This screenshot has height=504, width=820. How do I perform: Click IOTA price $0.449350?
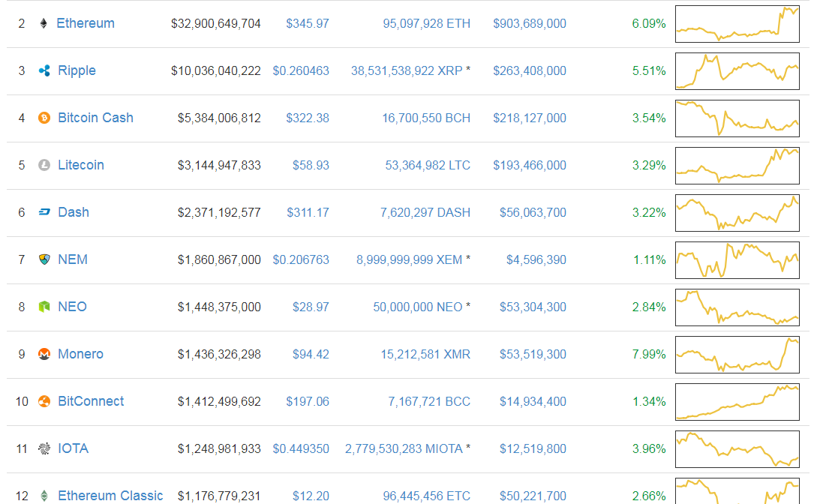coord(301,448)
